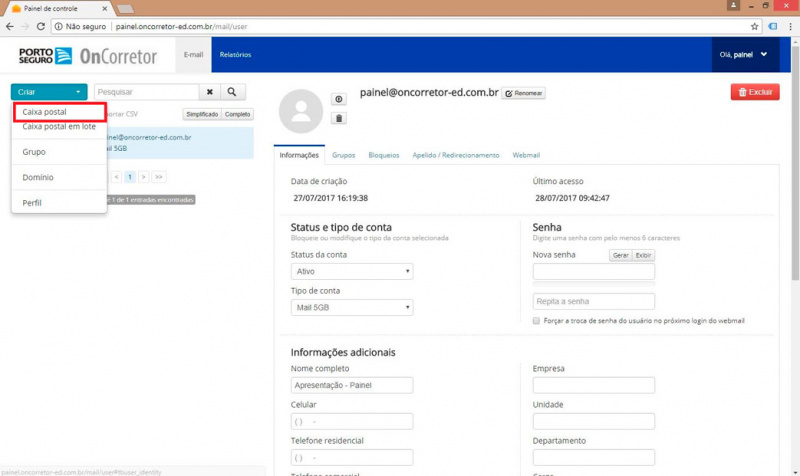Open the Relatórios navigation tab
The image size is (800, 476).
coord(235,55)
